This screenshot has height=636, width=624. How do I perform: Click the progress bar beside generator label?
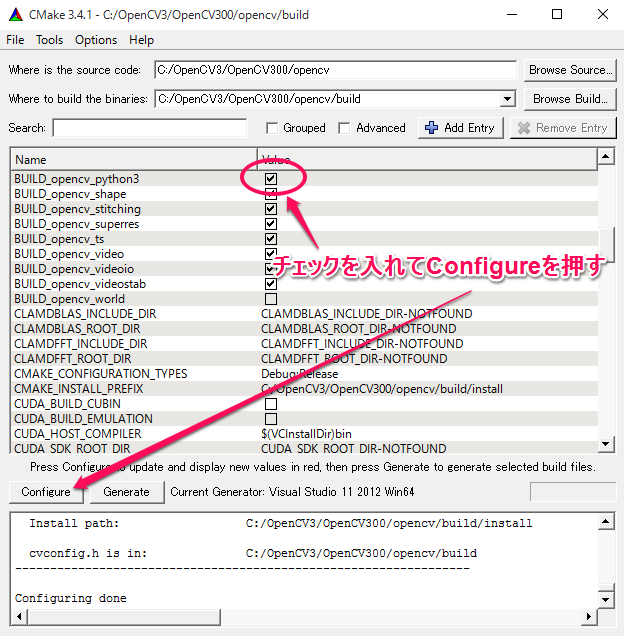coord(573,492)
